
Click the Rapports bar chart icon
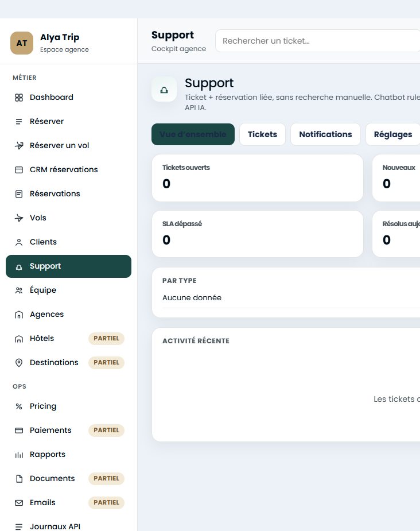[x=19, y=455]
